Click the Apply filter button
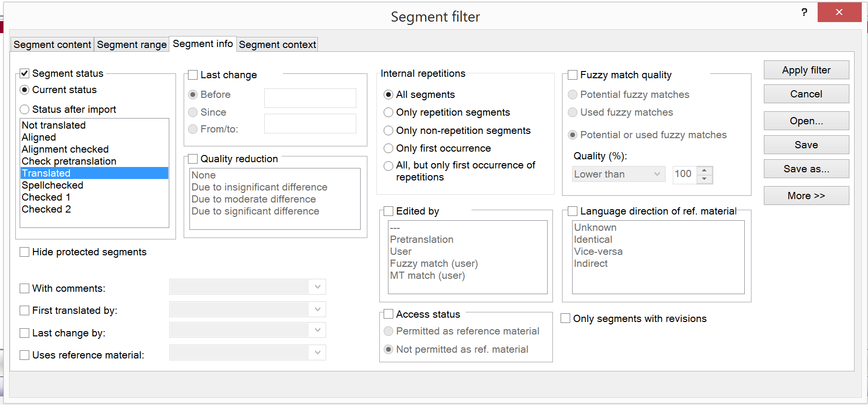Viewport: 868px width, 405px height. coord(806,70)
